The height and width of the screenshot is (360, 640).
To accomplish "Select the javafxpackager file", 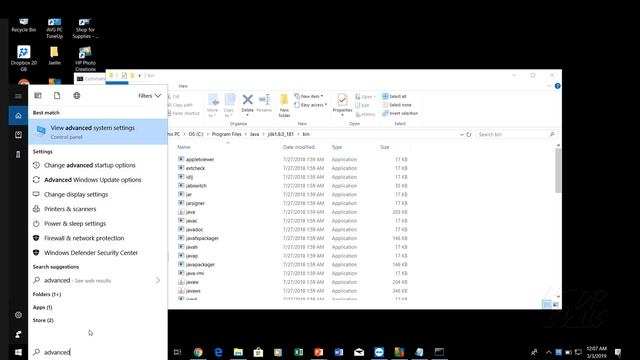I will click(x=198, y=238).
